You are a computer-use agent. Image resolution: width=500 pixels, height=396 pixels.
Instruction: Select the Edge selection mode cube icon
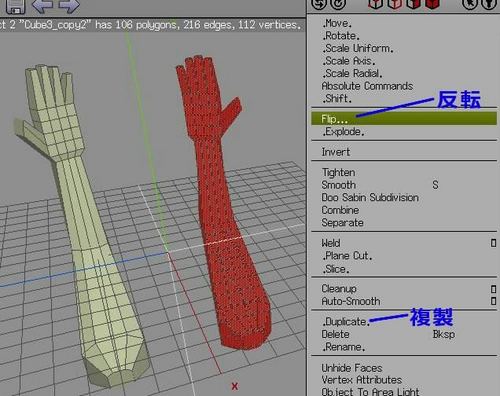[395, 4]
